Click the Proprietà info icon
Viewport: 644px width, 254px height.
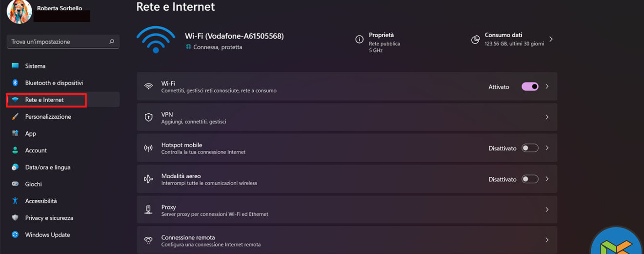(360, 39)
